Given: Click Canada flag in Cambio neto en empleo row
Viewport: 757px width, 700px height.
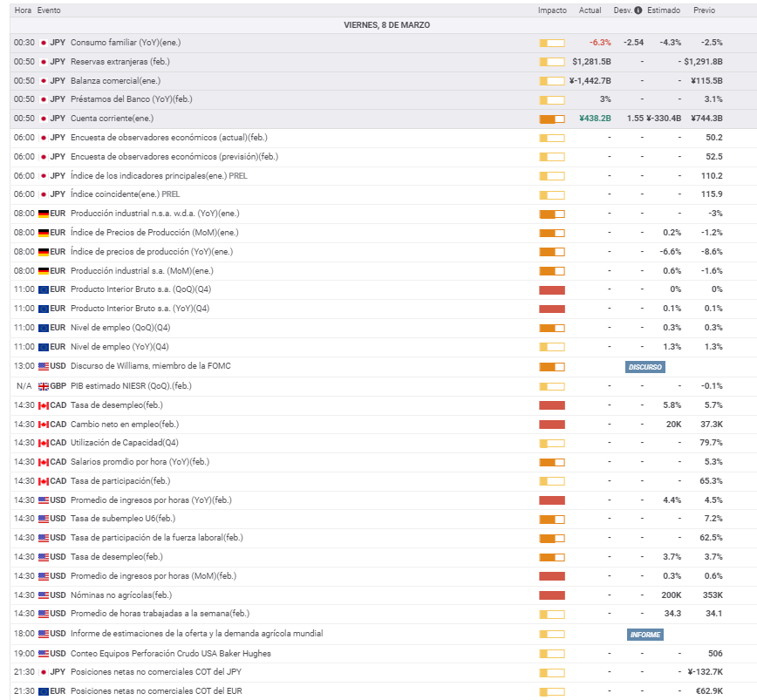Looking at the screenshot, I should click(44, 425).
